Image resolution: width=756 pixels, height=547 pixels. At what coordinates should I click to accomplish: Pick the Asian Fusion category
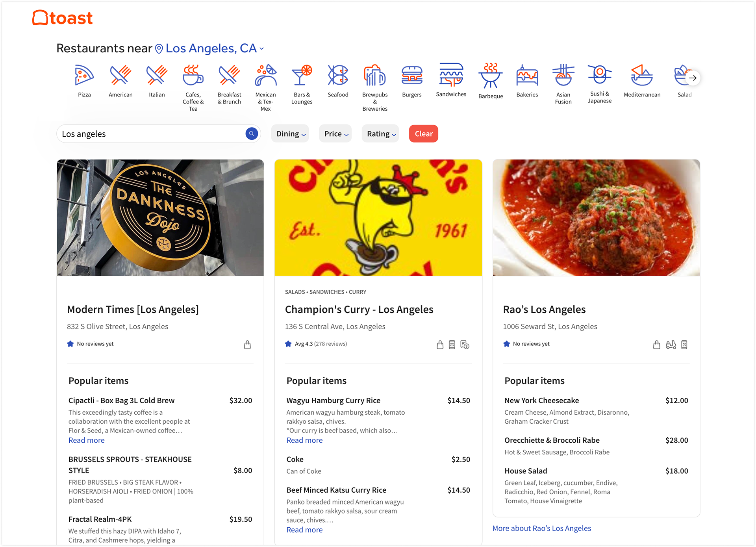(563, 75)
